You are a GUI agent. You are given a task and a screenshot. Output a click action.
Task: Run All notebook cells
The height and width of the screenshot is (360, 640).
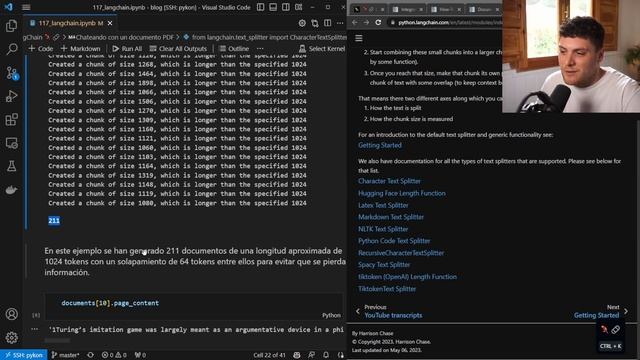[x=127, y=49]
